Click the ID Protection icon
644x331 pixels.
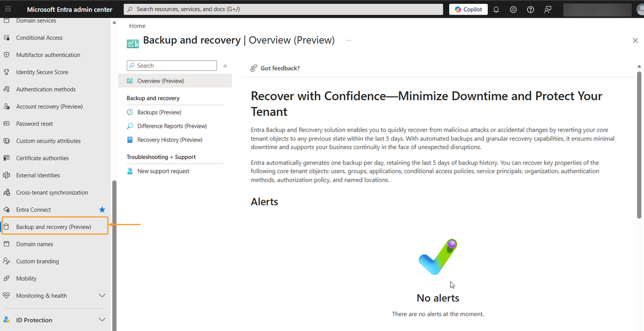(6, 320)
